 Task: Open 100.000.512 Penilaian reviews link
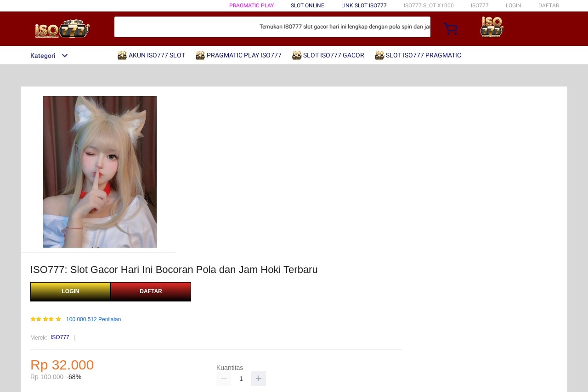pyautogui.click(x=94, y=319)
